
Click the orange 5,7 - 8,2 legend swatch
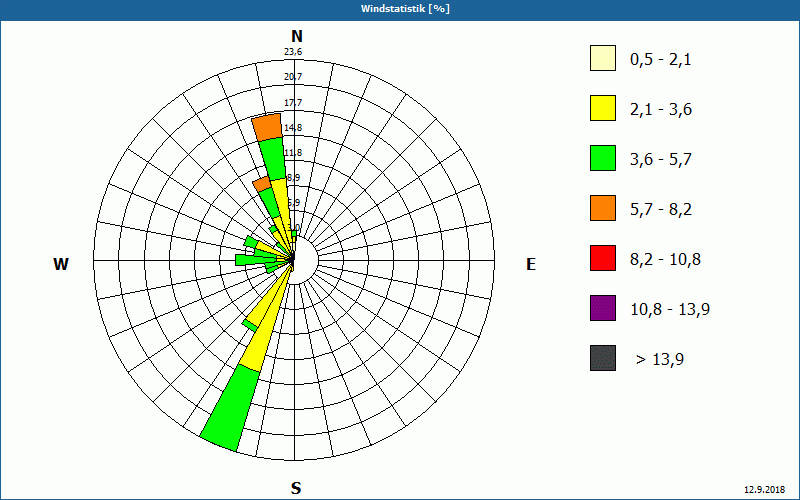(603, 208)
